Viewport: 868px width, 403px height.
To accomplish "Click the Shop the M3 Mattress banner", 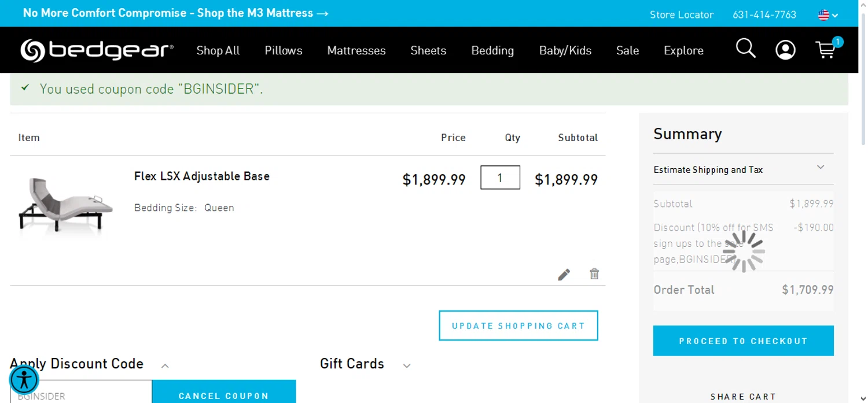I will tap(176, 13).
